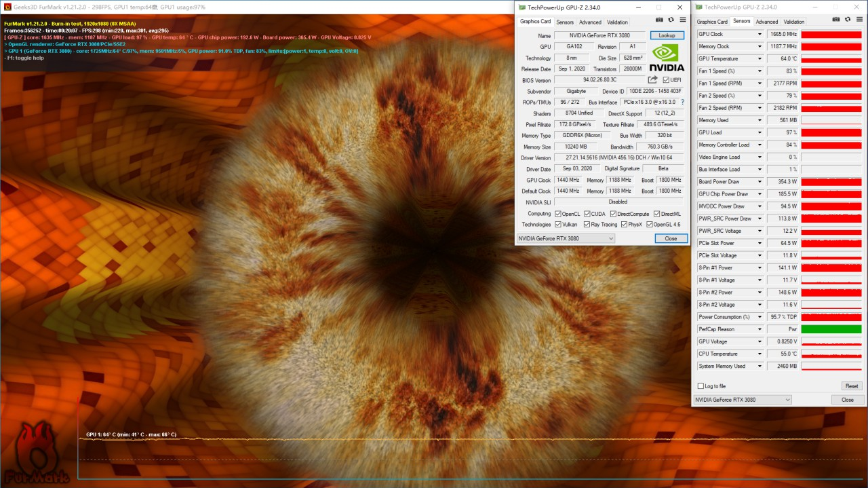
Task: Open Validation tab in Graphics Card window
Action: 617,22
